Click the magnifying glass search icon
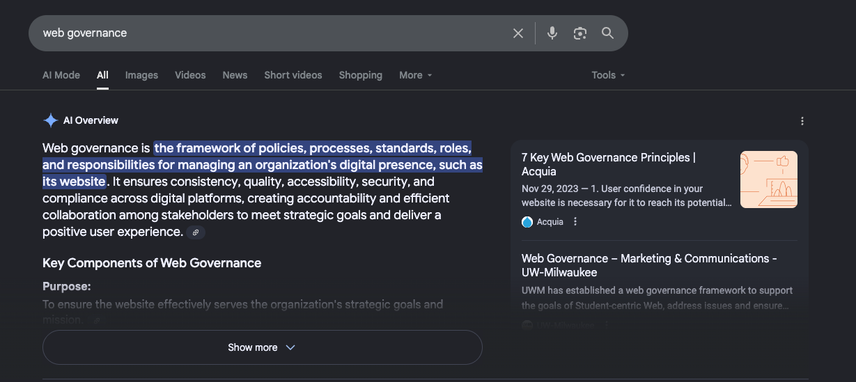The width and height of the screenshot is (856, 382). 608,33
